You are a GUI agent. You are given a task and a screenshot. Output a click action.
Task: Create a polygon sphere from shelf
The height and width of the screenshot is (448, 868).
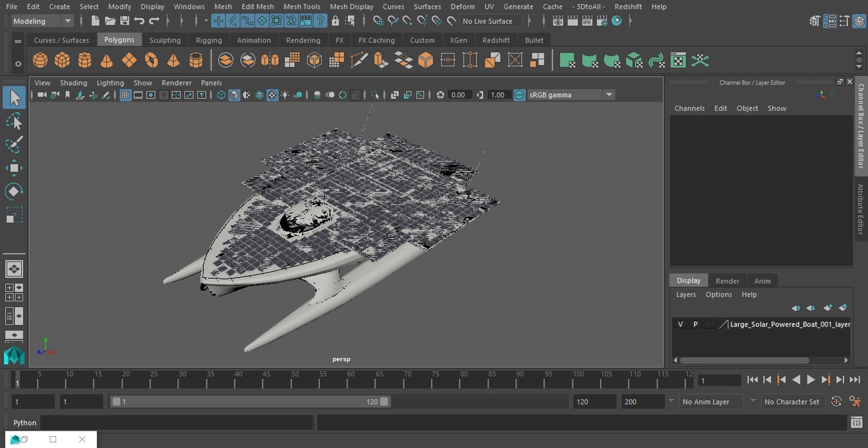[40, 60]
